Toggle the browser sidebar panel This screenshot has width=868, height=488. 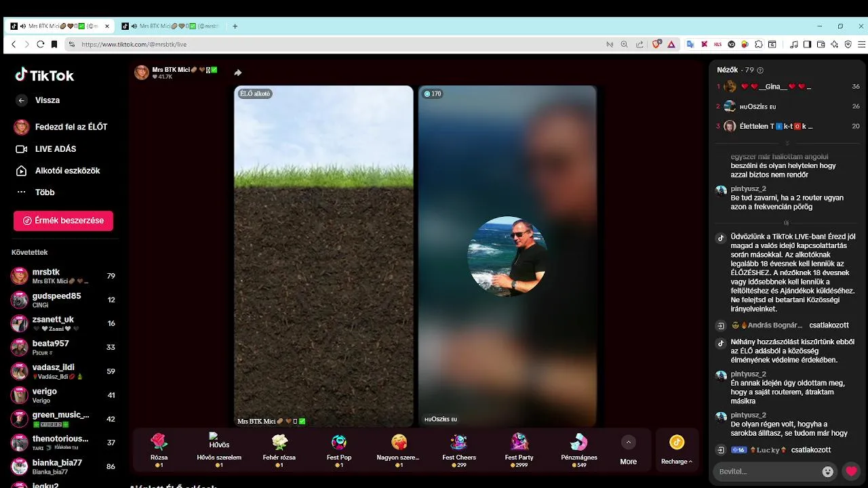[x=807, y=44]
